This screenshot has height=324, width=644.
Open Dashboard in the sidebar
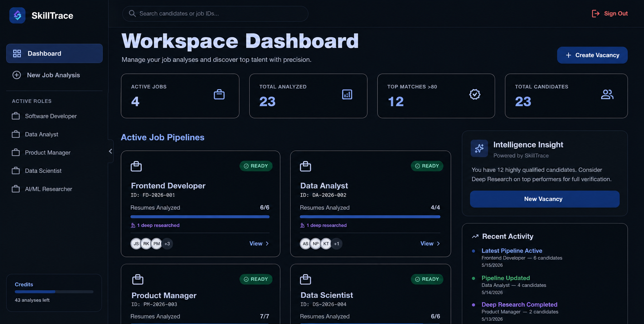(54, 54)
